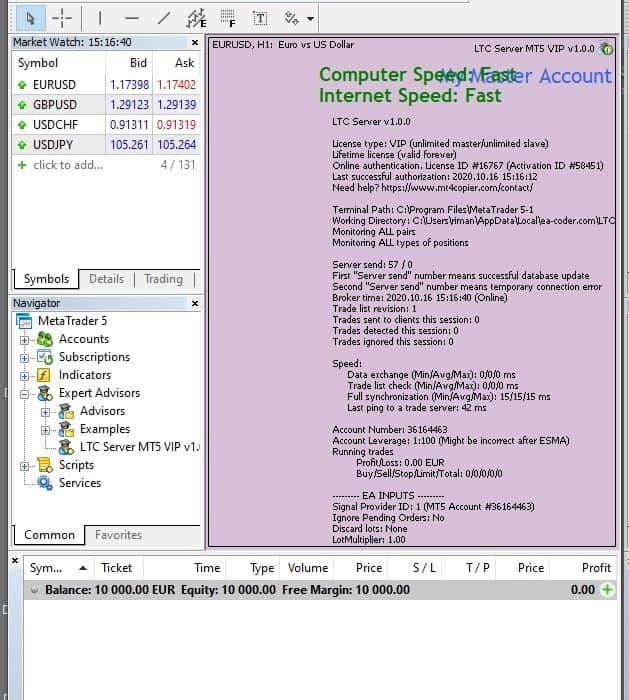The image size is (629, 700).
Task: Click the shapes and arrows objects icon
Action: pos(292,18)
